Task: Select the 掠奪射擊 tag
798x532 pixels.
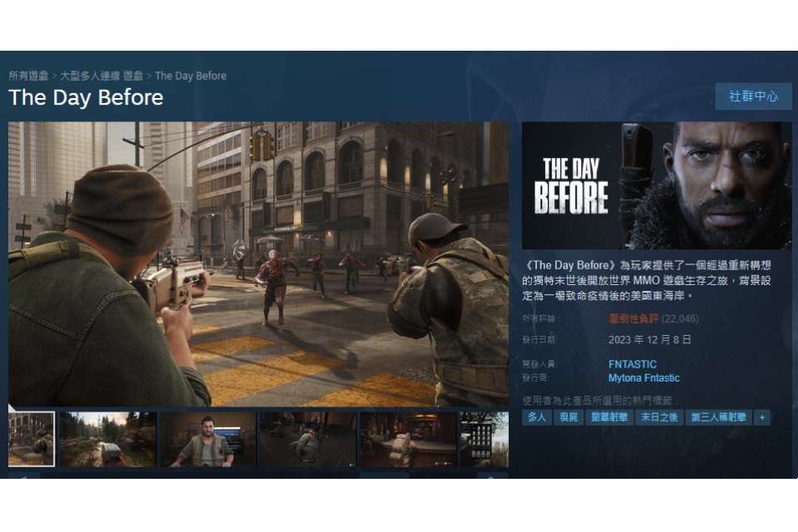Action: (609, 417)
